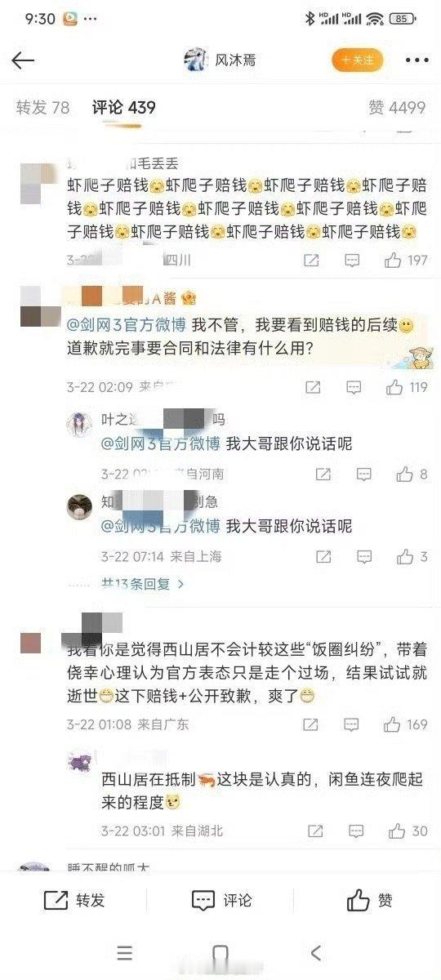The width and height of the screenshot is (441, 980).
Task: Follow 风沐焉 with the 关注 button
Action: click(x=357, y=60)
